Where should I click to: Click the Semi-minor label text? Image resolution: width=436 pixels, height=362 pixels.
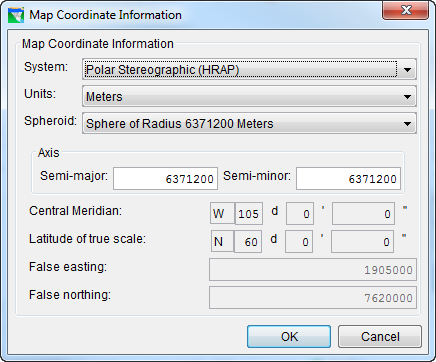[257, 176]
